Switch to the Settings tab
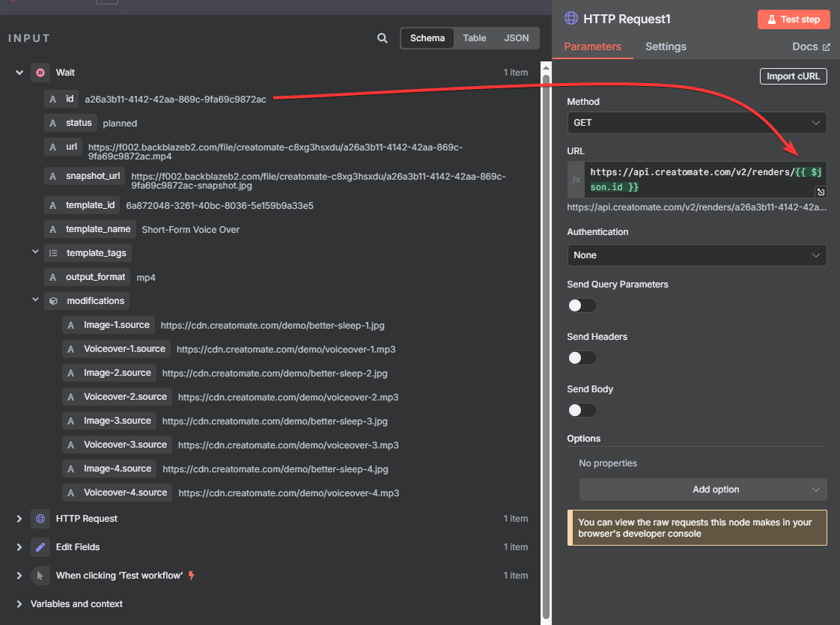The width and height of the screenshot is (840, 625). [x=665, y=46]
